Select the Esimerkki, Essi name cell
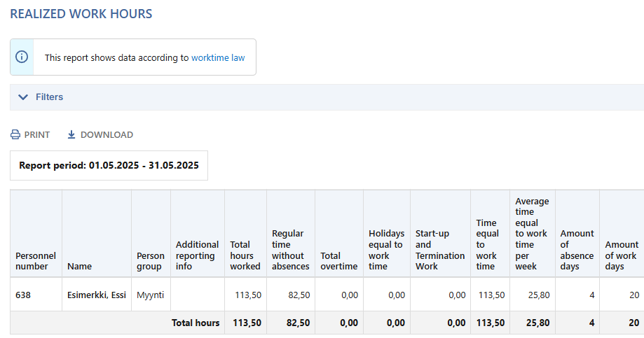Screen dimensions: 644x338 point(97,295)
